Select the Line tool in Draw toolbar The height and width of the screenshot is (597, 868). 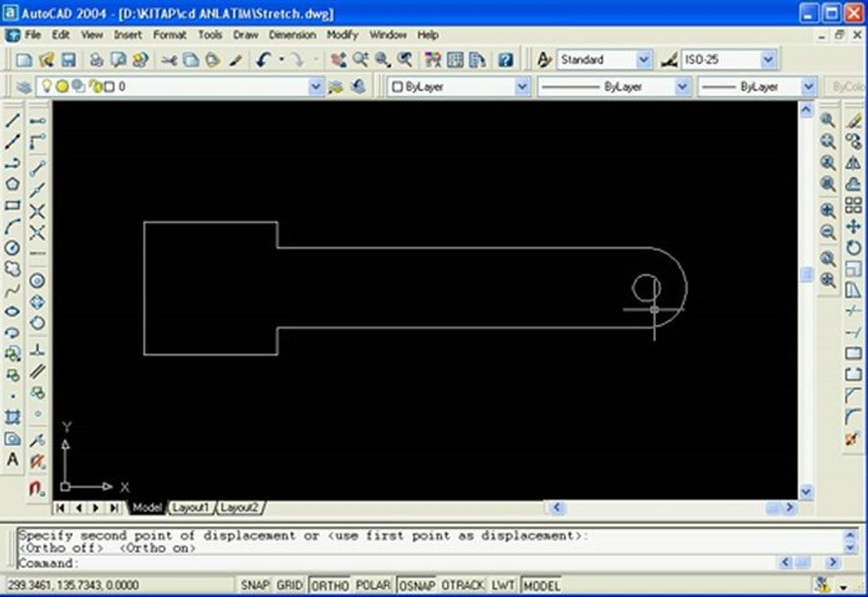point(12,120)
